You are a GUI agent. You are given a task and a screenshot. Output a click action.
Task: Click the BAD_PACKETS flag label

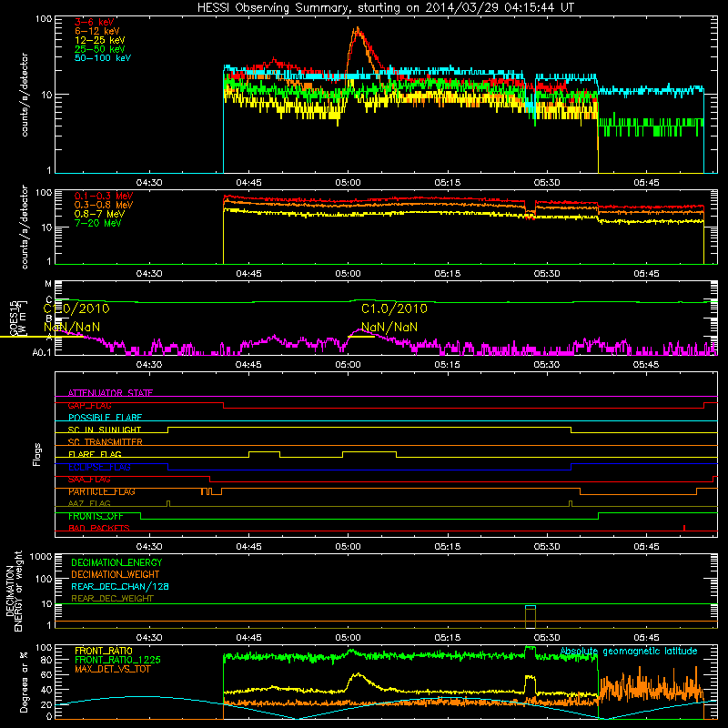click(x=99, y=528)
